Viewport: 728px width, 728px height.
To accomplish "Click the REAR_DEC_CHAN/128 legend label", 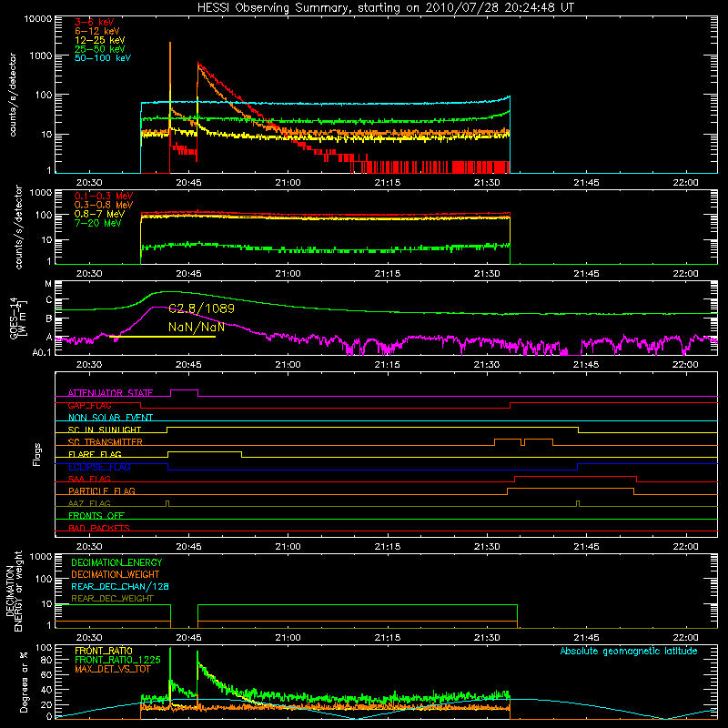I will pyautogui.click(x=120, y=586).
